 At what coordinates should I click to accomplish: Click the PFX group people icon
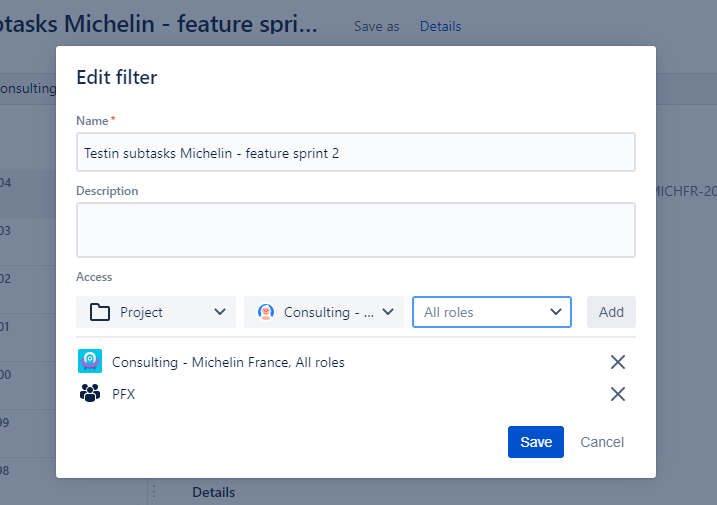(x=90, y=393)
